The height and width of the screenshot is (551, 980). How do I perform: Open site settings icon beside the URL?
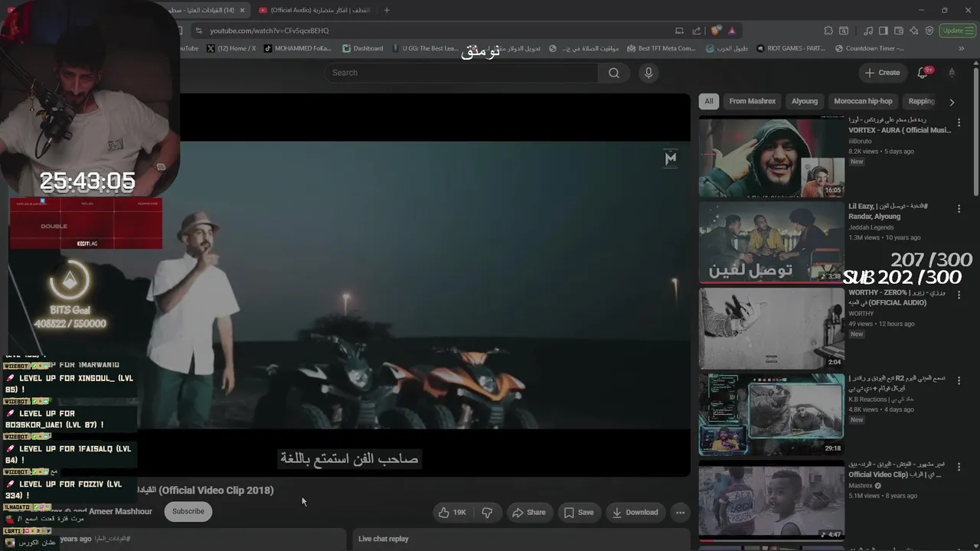tap(199, 31)
